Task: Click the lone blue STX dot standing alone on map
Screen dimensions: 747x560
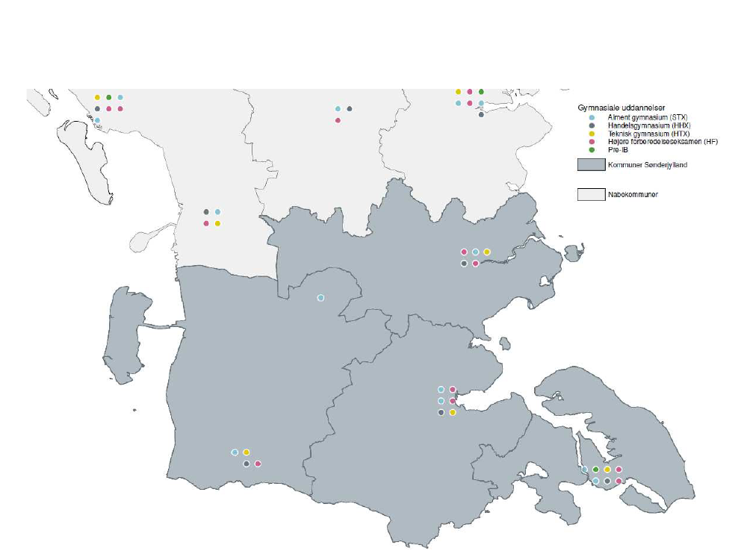Action: (x=320, y=298)
